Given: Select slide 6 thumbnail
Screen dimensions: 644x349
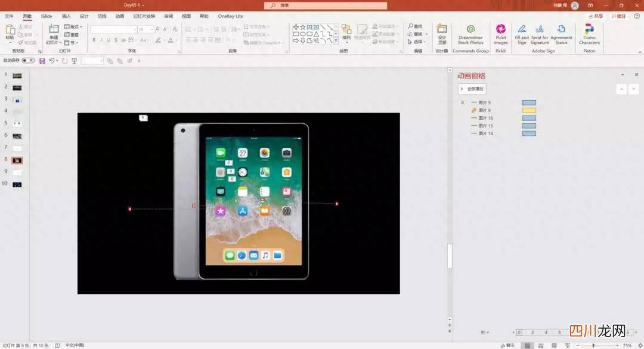Looking at the screenshot, I should [x=17, y=136].
